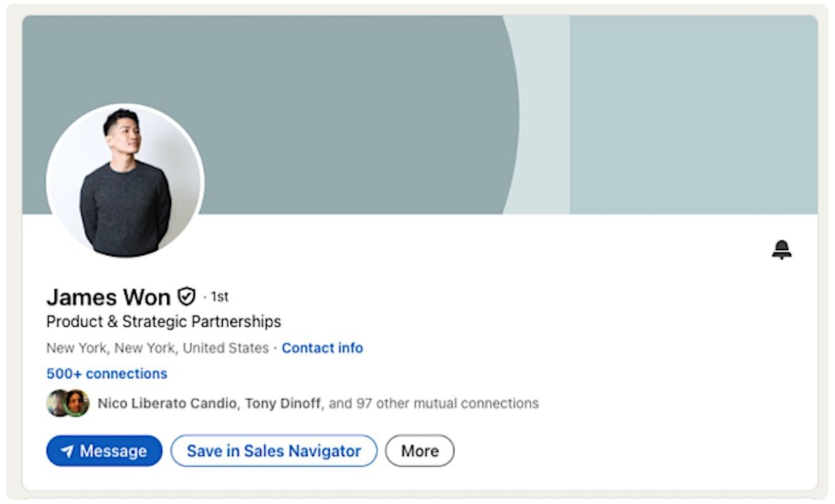Open Tony Dinoff's profile link

tap(283, 403)
